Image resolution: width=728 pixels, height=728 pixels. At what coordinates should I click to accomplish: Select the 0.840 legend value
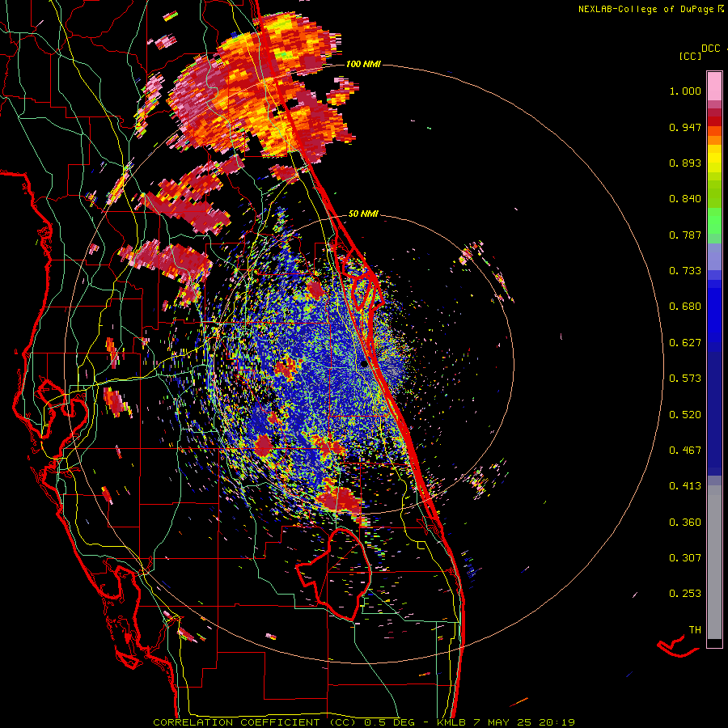tap(685, 199)
